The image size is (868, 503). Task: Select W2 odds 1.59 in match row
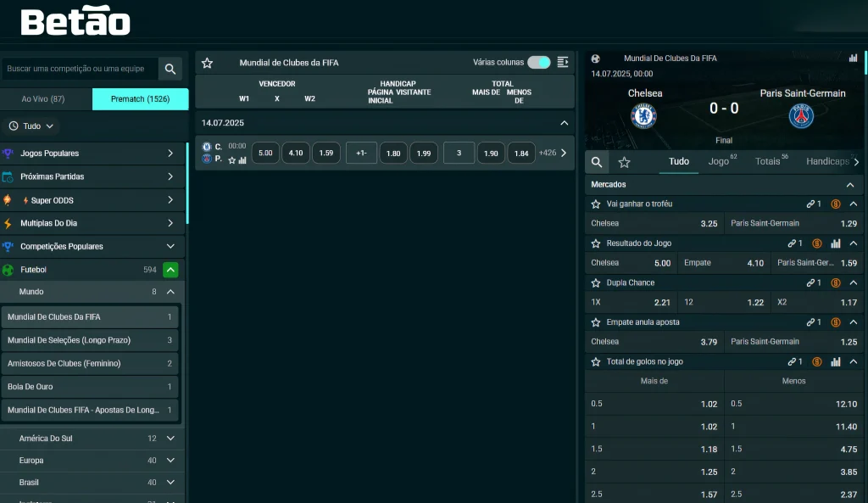click(326, 153)
